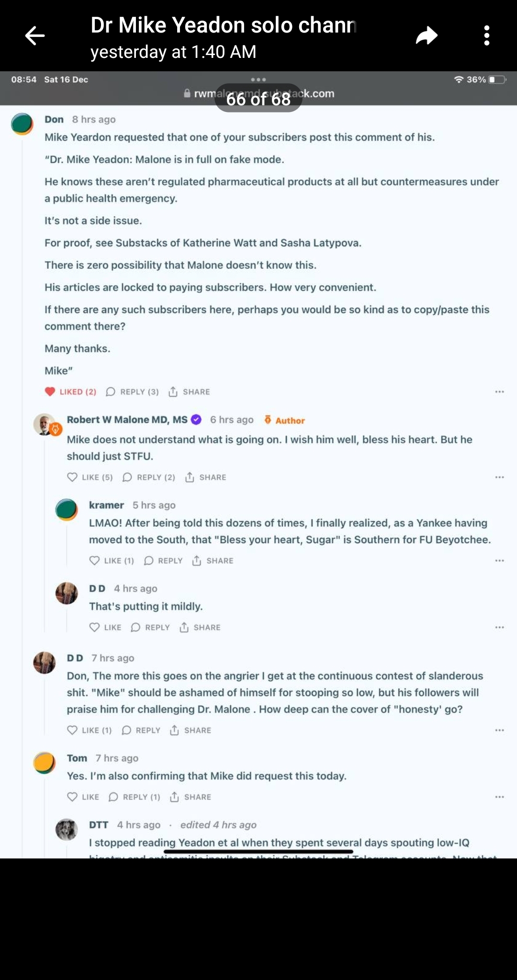Tap the browser address bar three dots
517x980 pixels.
pos(258,79)
